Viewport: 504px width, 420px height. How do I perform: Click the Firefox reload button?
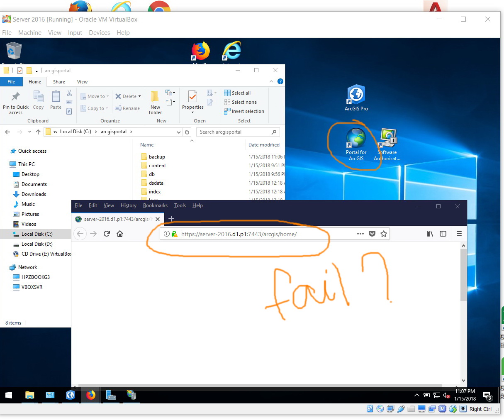tap(107, 234)
